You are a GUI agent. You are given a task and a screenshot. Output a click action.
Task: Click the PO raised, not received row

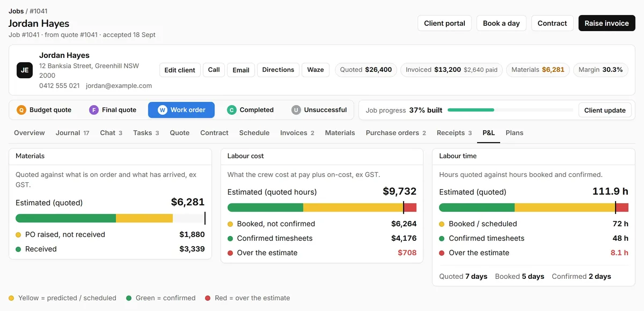point(110,234)
